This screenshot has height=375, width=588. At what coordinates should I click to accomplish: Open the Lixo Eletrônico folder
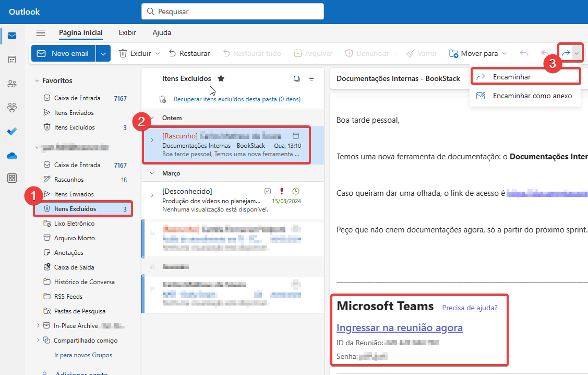click(83, 224)
